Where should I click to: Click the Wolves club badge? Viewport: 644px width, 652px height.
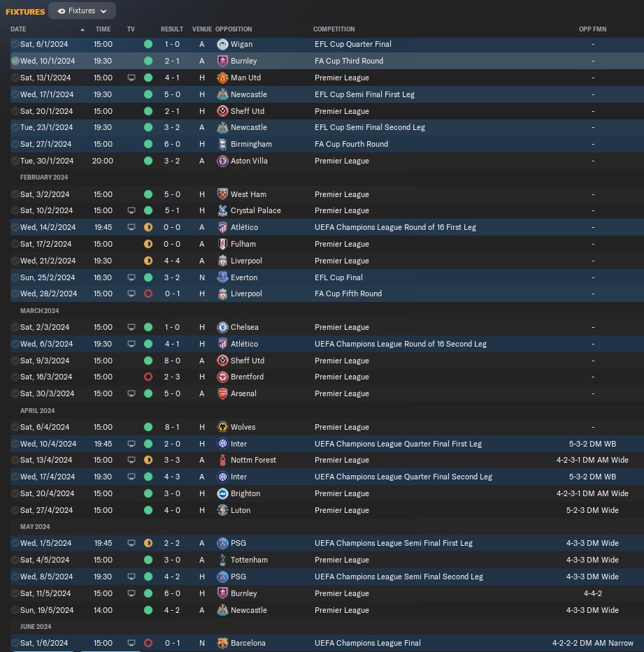(222, 427)
